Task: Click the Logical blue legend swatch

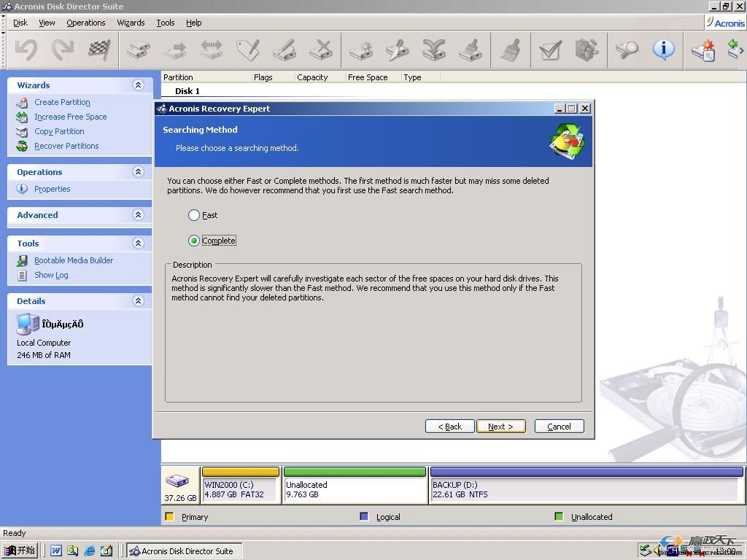Action: click(365, 517)
